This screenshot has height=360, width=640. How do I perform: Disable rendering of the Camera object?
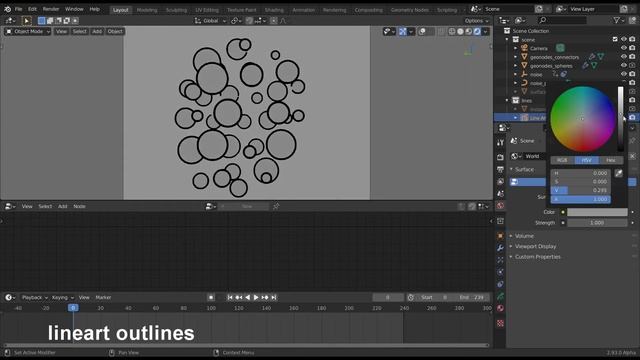point(632,48)
